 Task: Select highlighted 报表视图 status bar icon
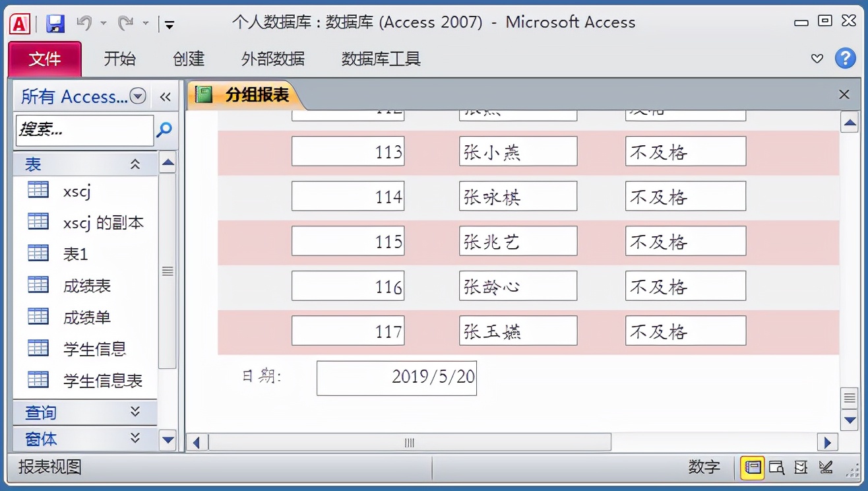click(x=752, y=467)
